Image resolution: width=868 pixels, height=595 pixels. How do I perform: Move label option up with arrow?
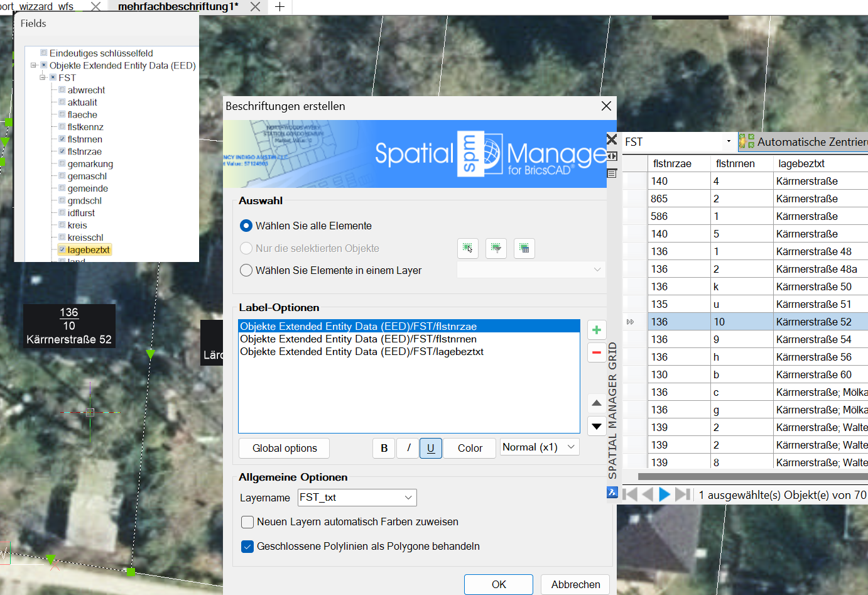(x=596, y=403)
